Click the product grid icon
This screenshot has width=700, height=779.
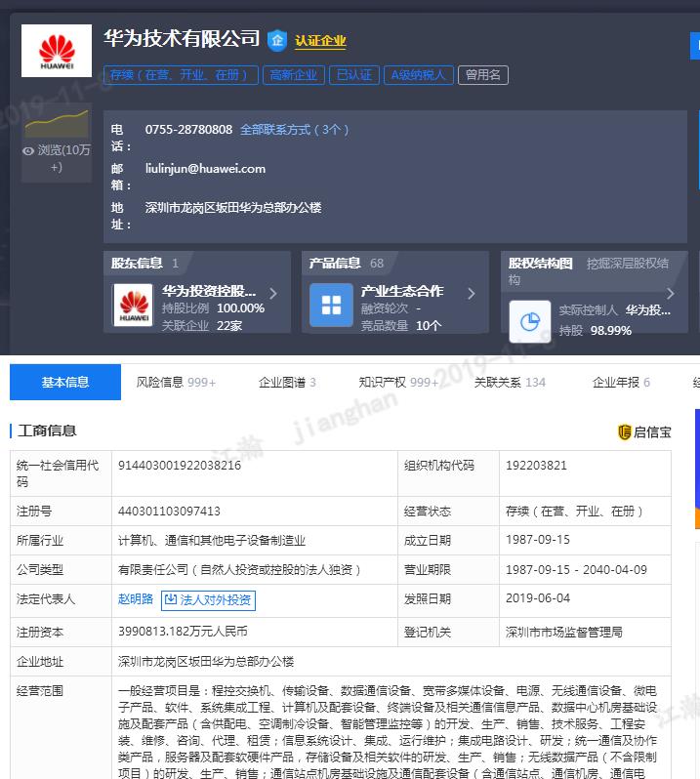pos(331,305)
